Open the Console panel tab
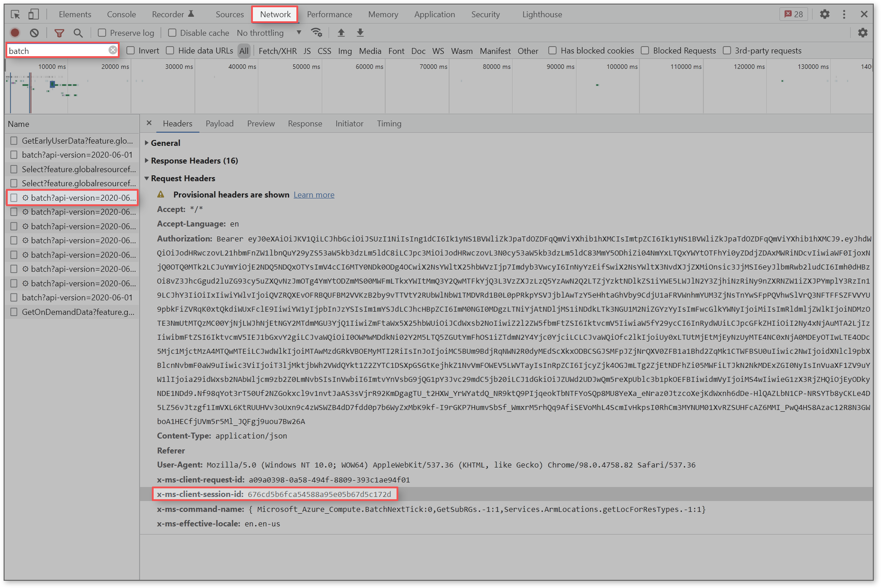 click(x=121, y=14)
